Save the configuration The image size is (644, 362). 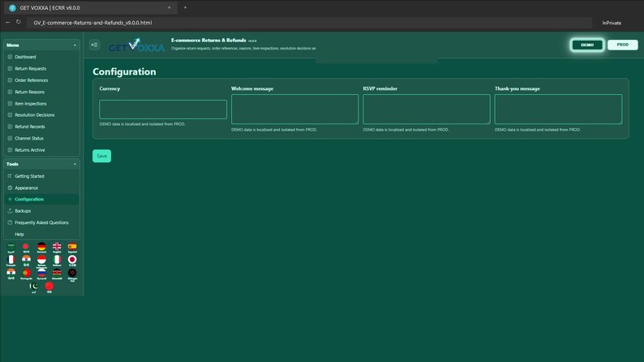[x=101, y=156]
